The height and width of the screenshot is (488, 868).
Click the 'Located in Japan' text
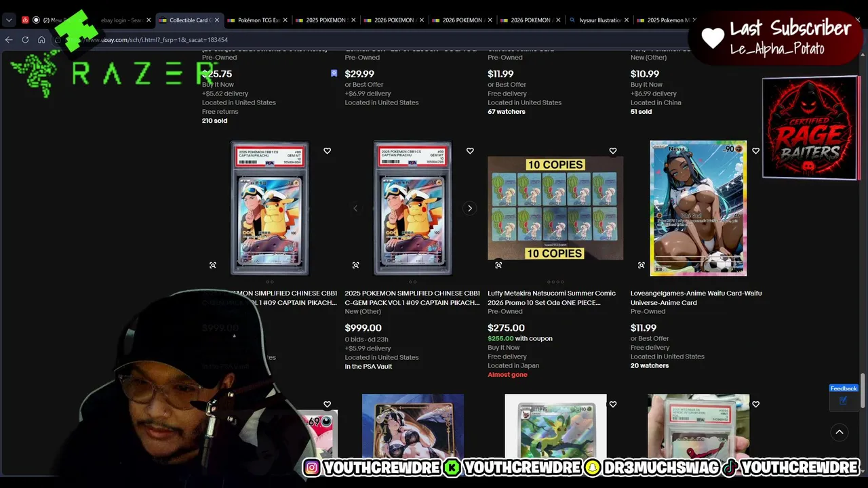513,366
